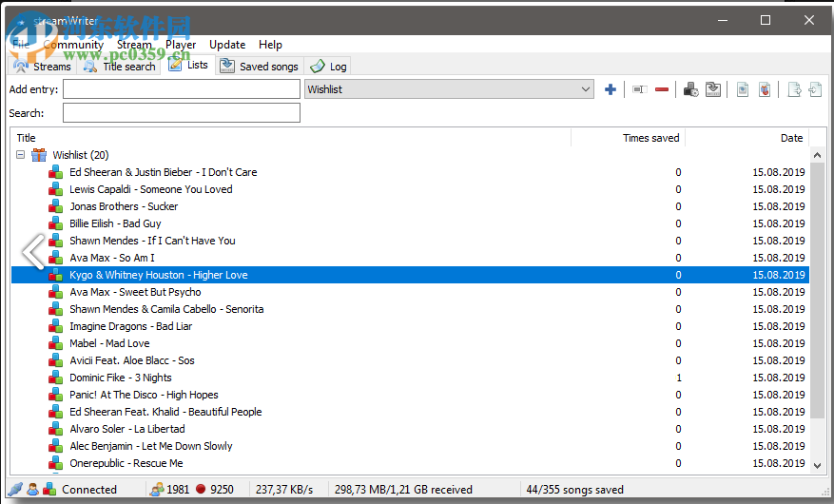This screenshot has width=834, height=504.
Task: Open the Wishlist list dropdown
Action: [x=586, y=89]
